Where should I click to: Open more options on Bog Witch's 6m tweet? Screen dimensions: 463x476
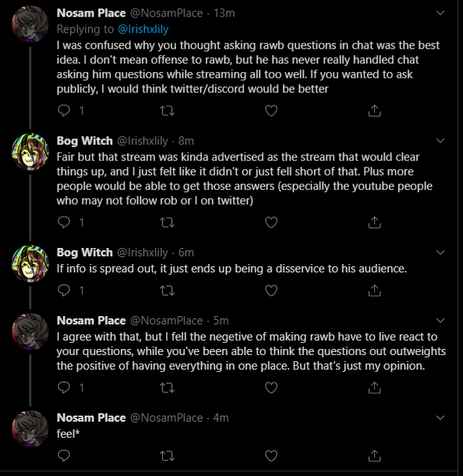click(x=440, y=253)
